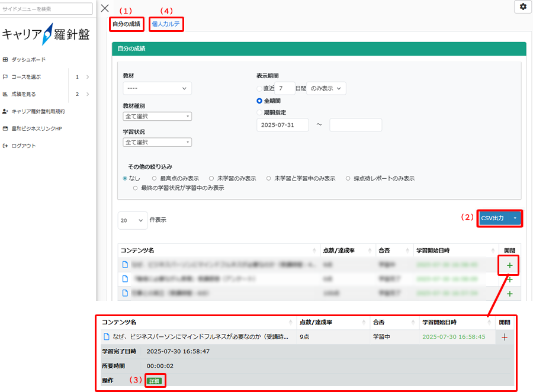The image size is (533, 392).
Task: Click the settings gear icon
Action: point(522,7)
